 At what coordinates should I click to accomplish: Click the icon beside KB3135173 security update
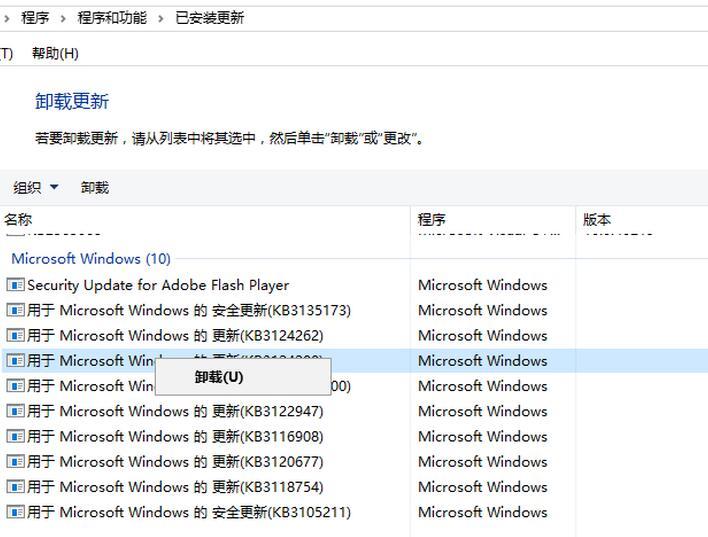(x=15, y=310)
